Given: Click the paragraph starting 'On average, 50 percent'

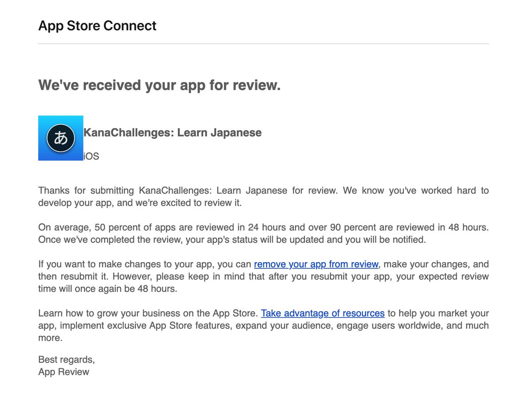Looking at the screenshot, I should [x=264, y=233].
